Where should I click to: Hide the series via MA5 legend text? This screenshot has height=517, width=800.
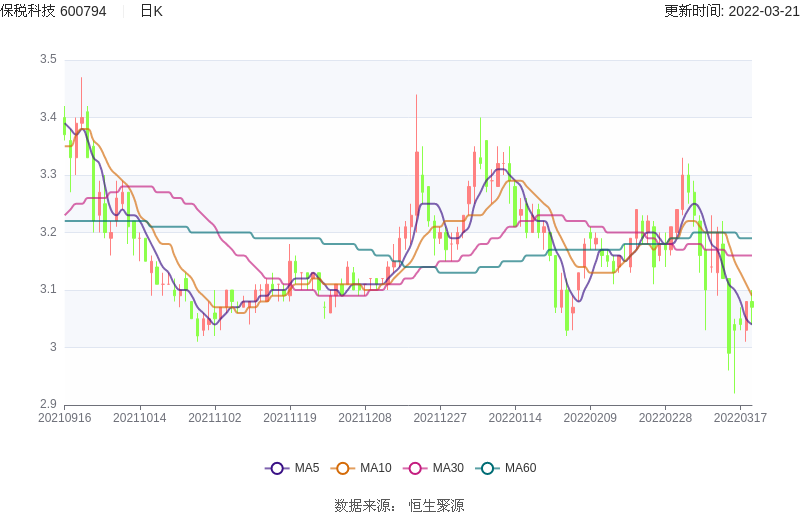307,468
